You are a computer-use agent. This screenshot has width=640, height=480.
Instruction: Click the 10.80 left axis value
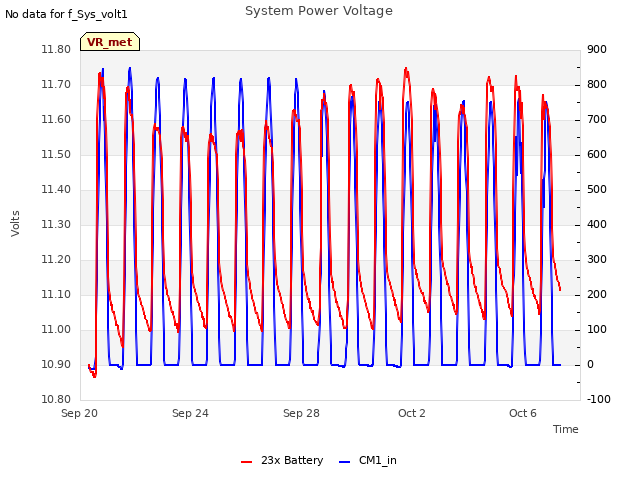pyautogui.click(x=56, y=399)
